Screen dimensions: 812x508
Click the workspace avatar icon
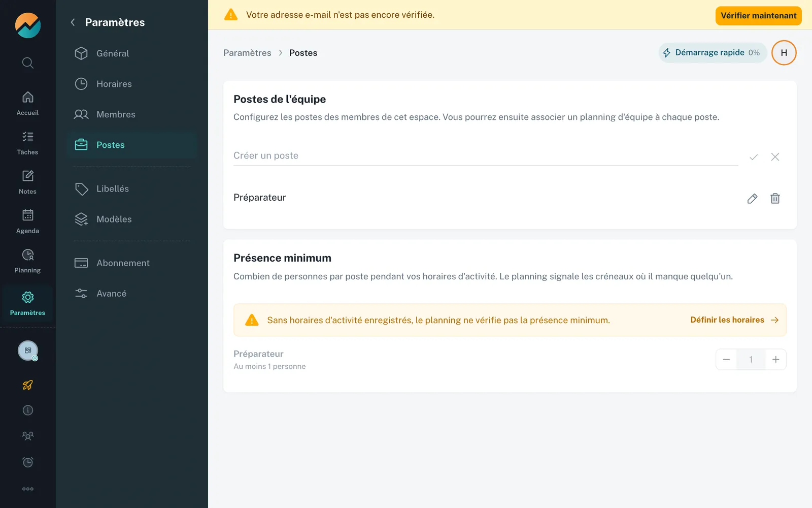[x=28, y=351]
